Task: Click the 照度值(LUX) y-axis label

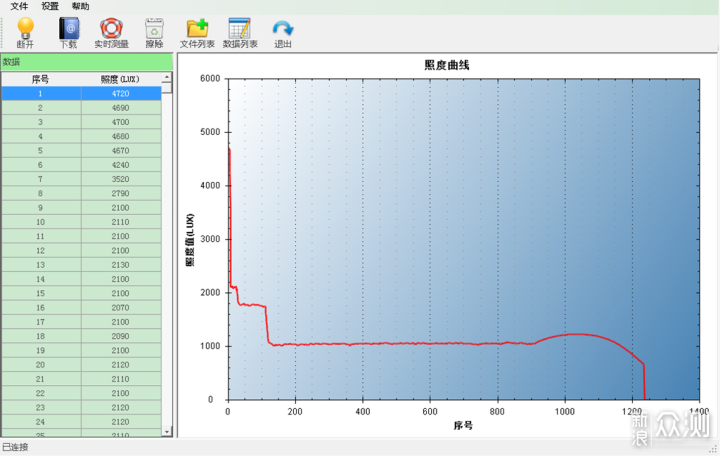Action: click(x=190, y=240)
